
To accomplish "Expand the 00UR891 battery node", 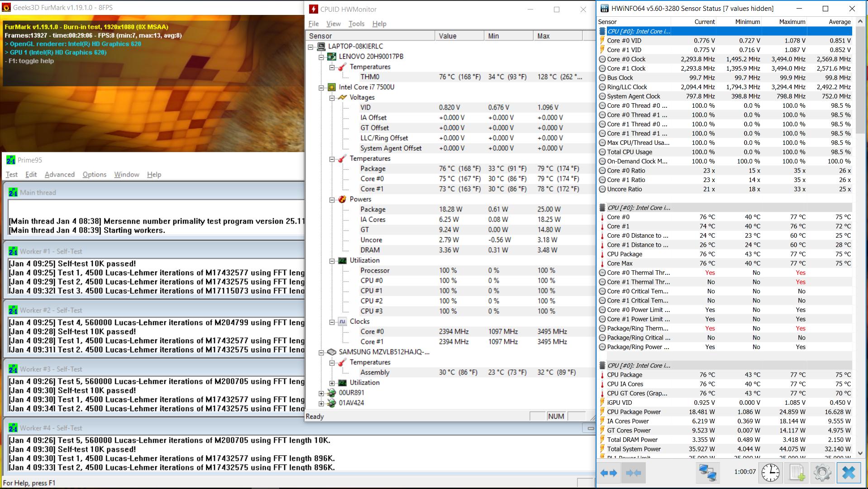I will (321, 393).
